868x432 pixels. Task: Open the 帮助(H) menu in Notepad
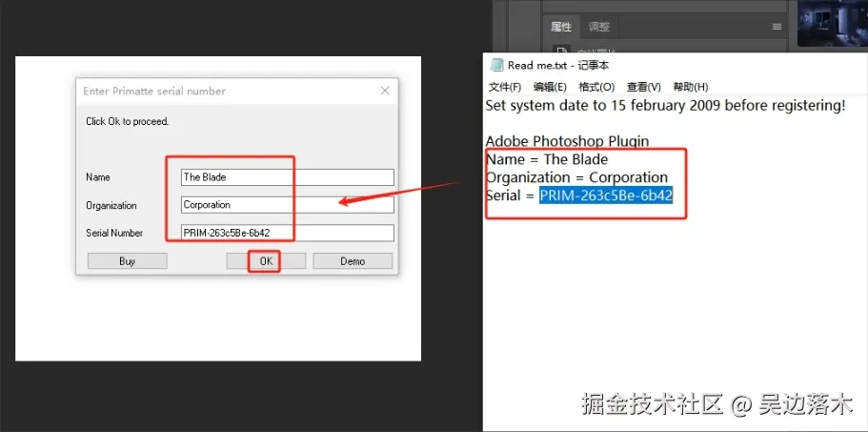[x=691, y=87]
